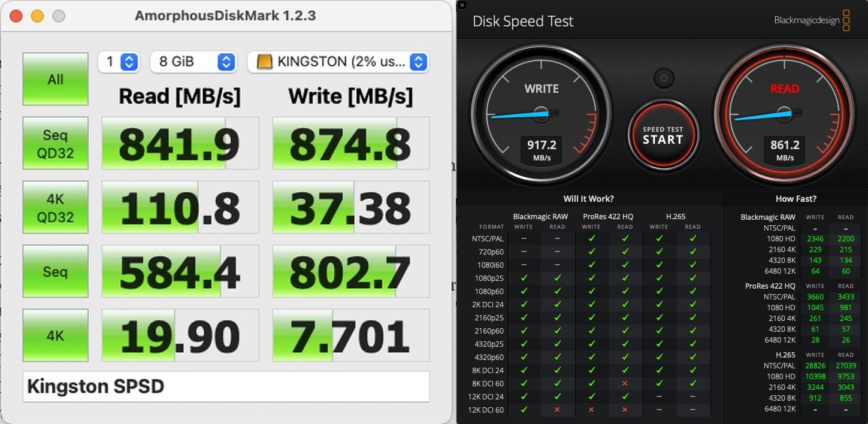Open the test count dropdown showing 1
The width and height of the screenshot is (868, 424).
119,62
